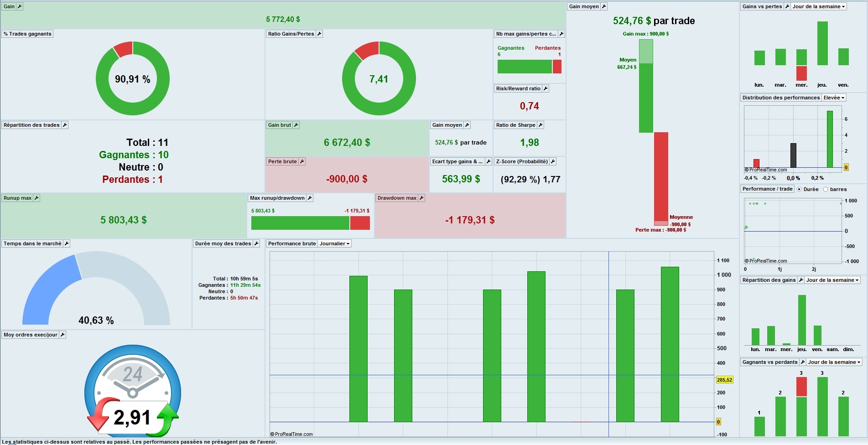Screen dimensions: 868x445
Task: Open wrench settings for Temps dans le marché
Action: [x=67, y=243]
